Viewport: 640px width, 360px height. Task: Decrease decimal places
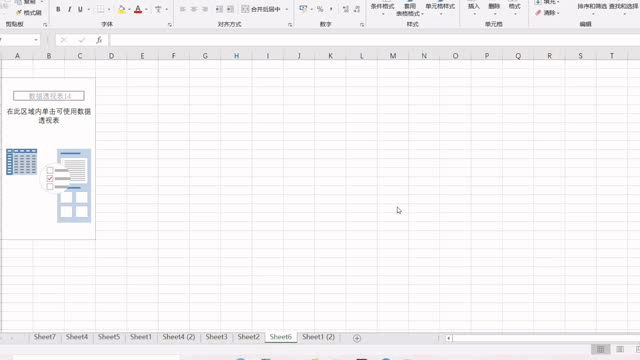coord(357,9)
